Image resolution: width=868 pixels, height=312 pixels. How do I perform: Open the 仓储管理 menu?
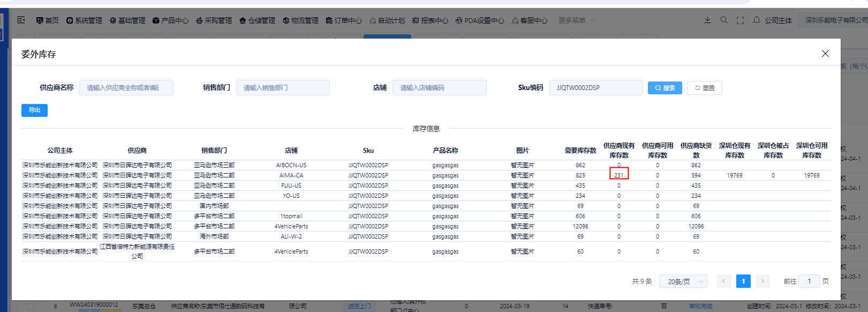coord(257,20)
